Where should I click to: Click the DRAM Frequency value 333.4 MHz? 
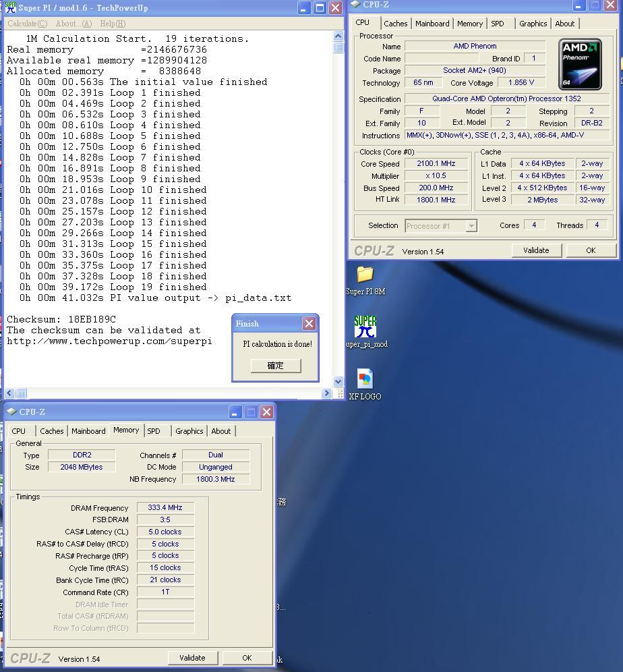click(x=165, y=507)
